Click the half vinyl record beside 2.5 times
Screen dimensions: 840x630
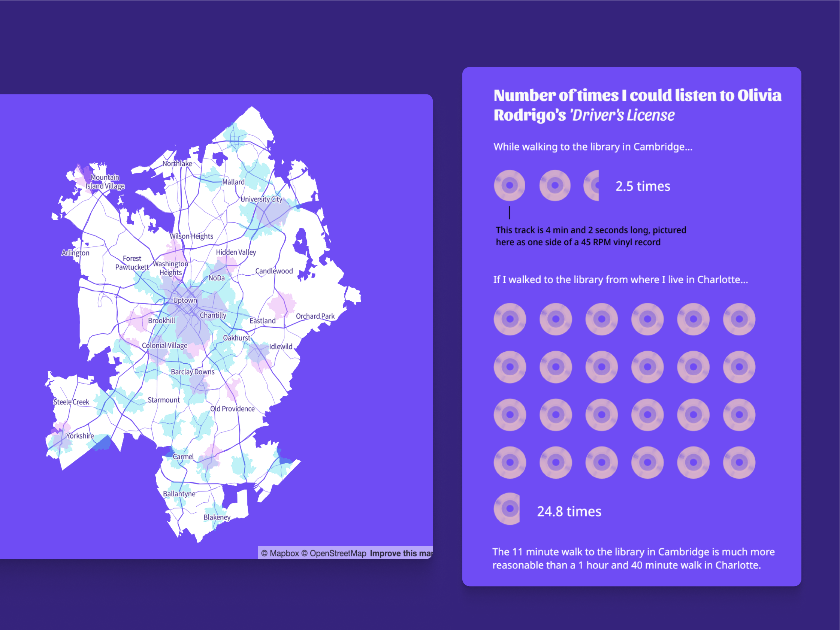(591, 186)
